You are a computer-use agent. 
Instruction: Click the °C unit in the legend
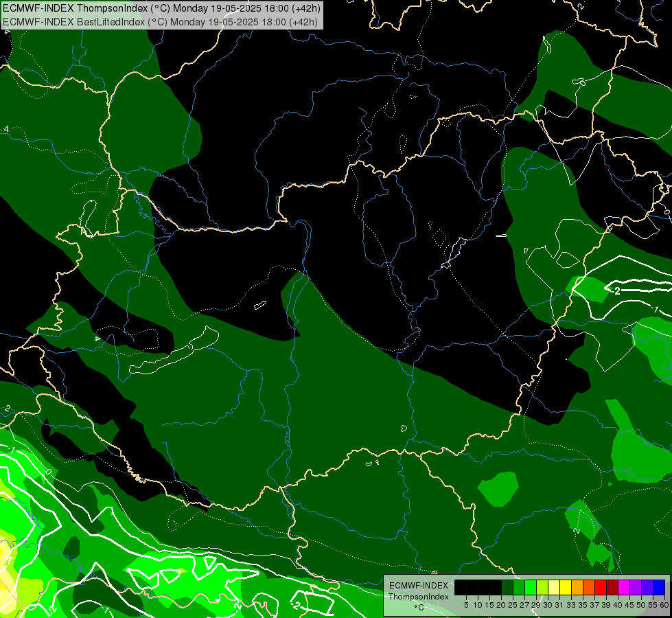pos(419,608)
